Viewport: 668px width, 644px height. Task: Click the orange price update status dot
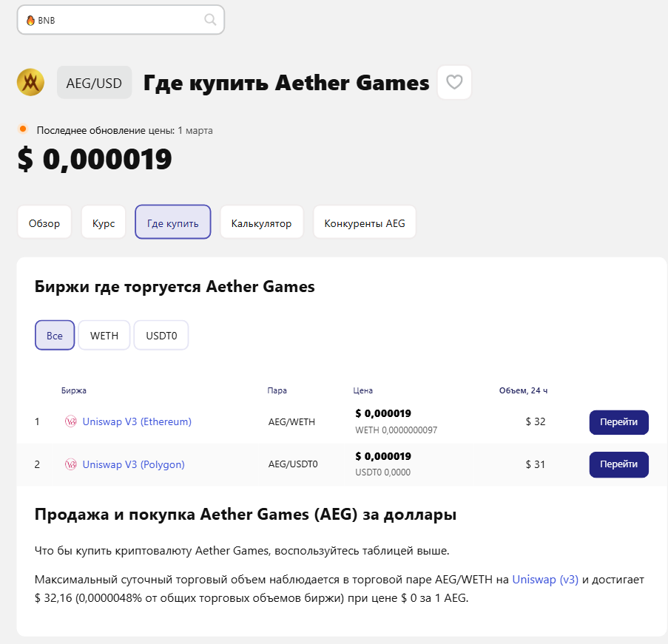pos(22,128)
